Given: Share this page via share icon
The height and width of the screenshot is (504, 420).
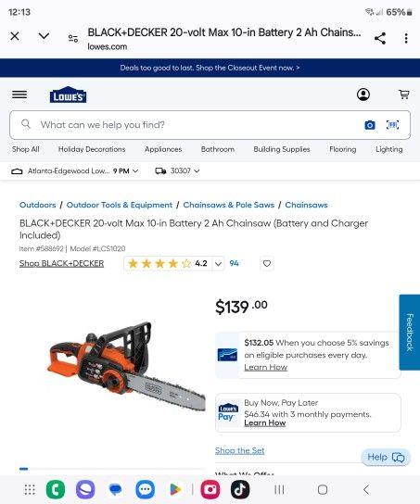Looking at the screenshot, I should [x=380, y=38].
